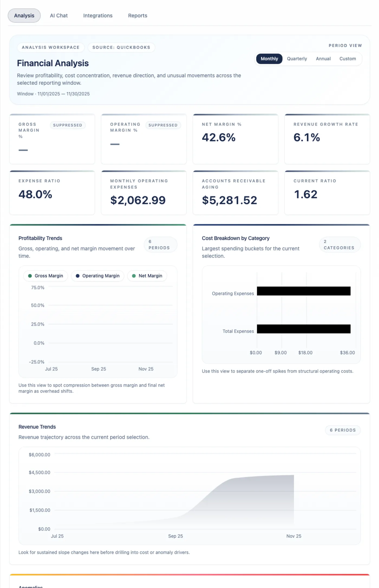Screen dimensions: 379x588
Task: Click the Source: QuickBooks badge
Action: (121, 47)
